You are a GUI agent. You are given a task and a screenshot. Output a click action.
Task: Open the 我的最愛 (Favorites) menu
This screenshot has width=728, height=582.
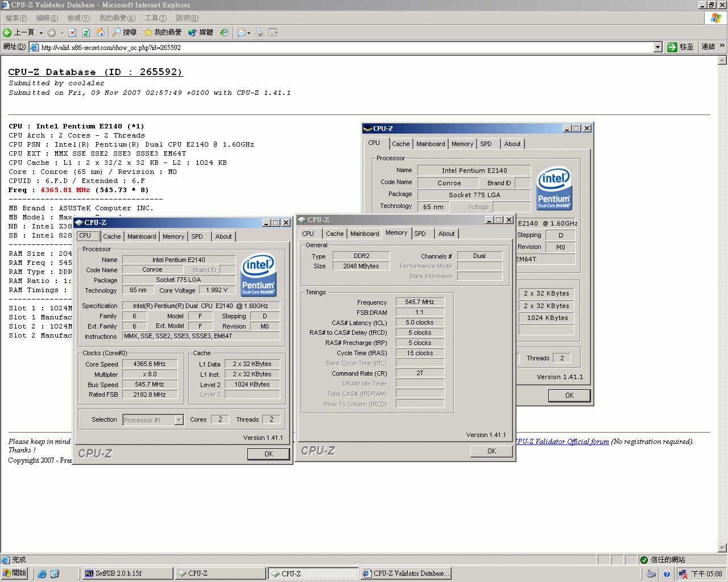click(x=117, y=18)
